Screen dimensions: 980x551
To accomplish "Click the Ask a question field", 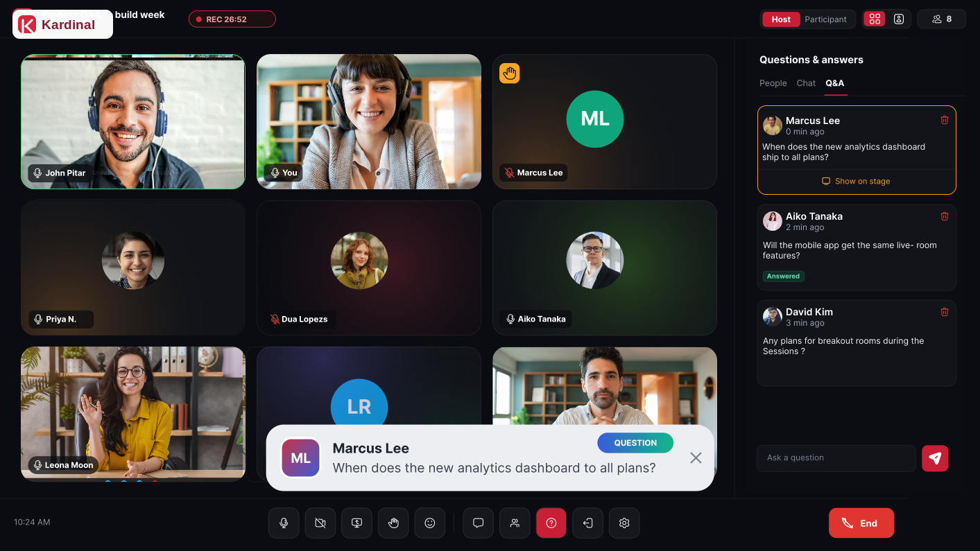I will [836, 458].
